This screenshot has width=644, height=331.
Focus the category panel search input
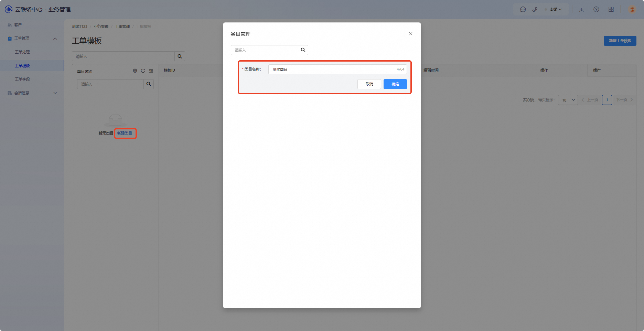(x=110, y=84)
